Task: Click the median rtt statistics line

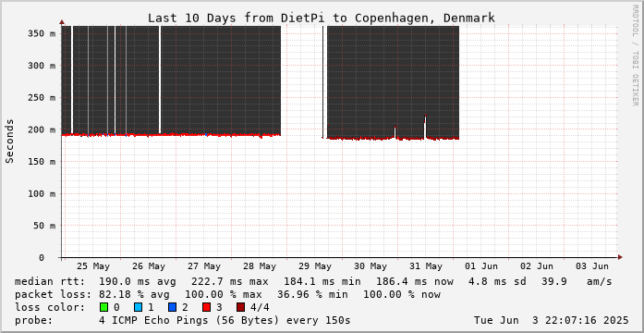Action: pyautogui.click(x=313, y=281)
